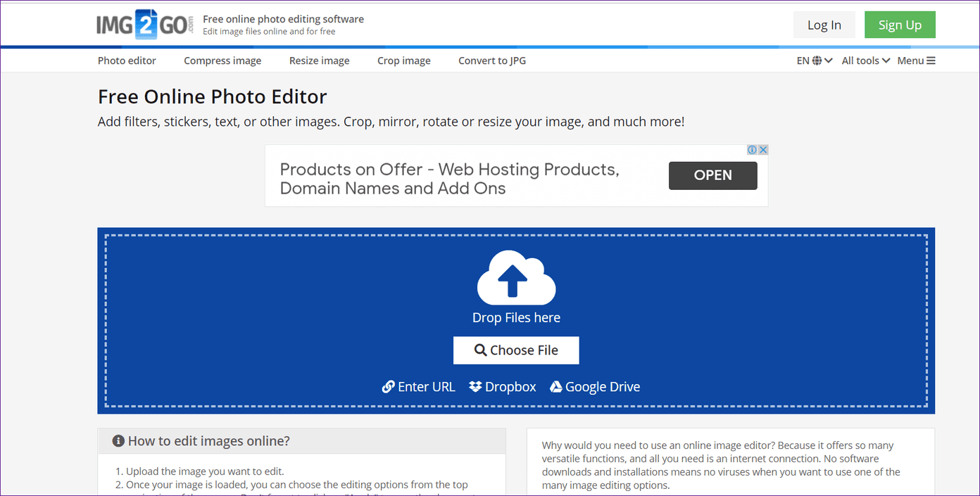Open Convert to JPG tool
Image resolution: width=980 pixels, height=496 pixels.
coord(492,61)
